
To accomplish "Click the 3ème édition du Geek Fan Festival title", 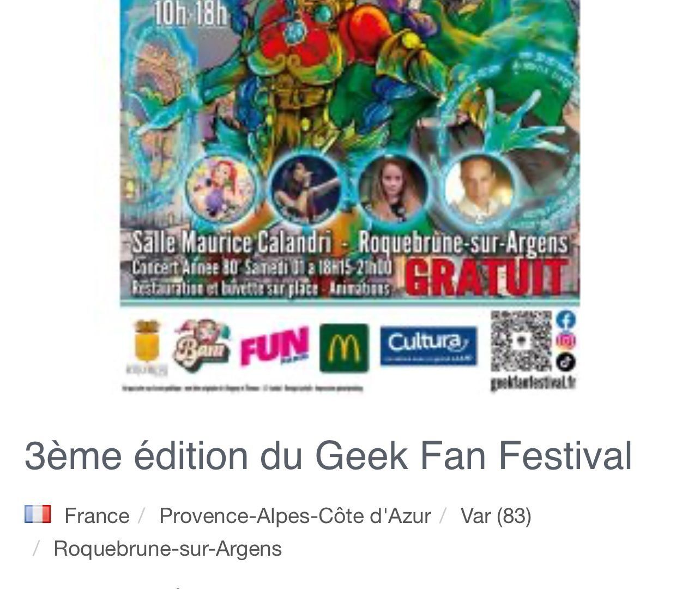I will click(x=328, y=455).
